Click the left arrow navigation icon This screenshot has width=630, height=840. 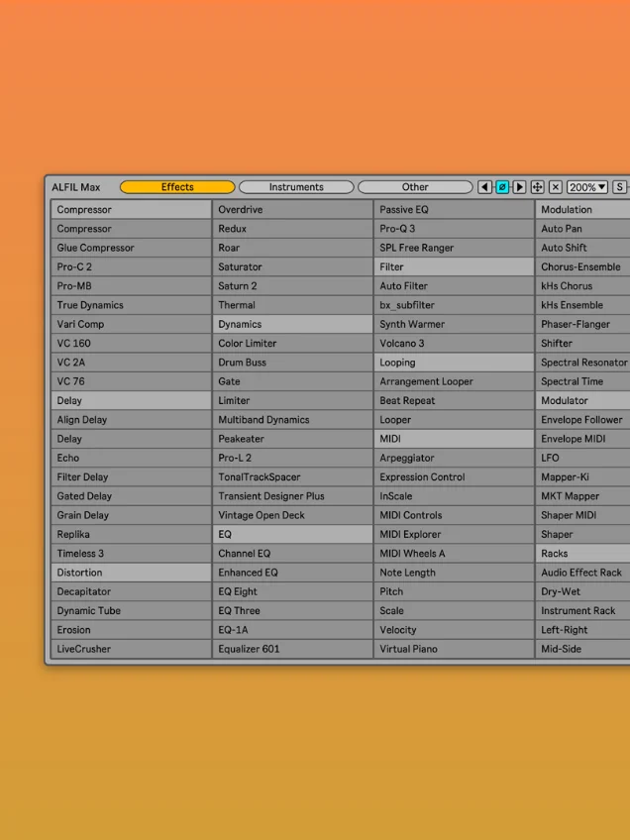click(x=484, y=187)
